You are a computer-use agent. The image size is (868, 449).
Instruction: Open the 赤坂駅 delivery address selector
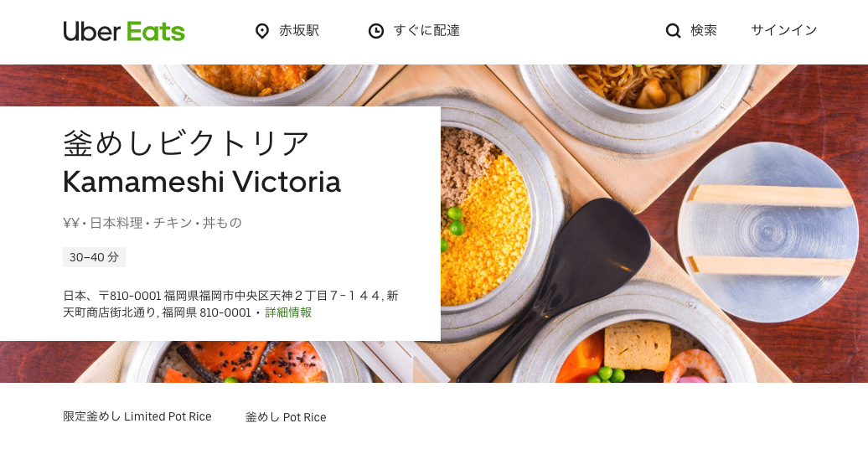click(x=287, y=31)
